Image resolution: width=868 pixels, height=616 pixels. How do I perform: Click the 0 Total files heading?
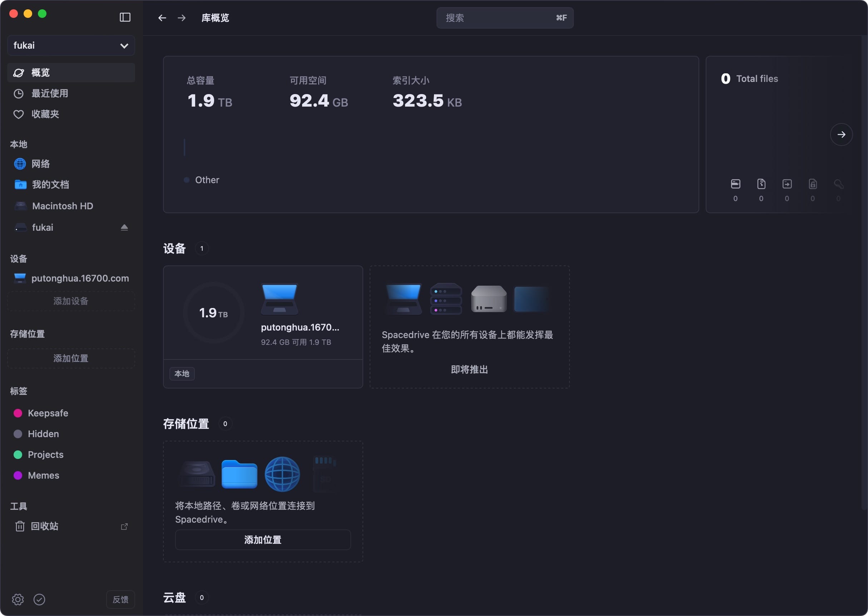[749, 78]
